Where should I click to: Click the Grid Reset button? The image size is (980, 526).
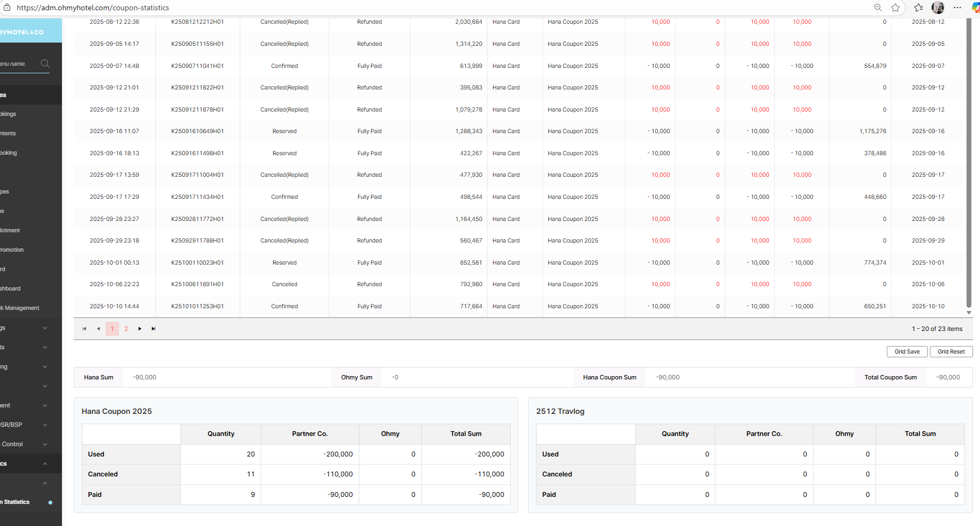point(951,351)
